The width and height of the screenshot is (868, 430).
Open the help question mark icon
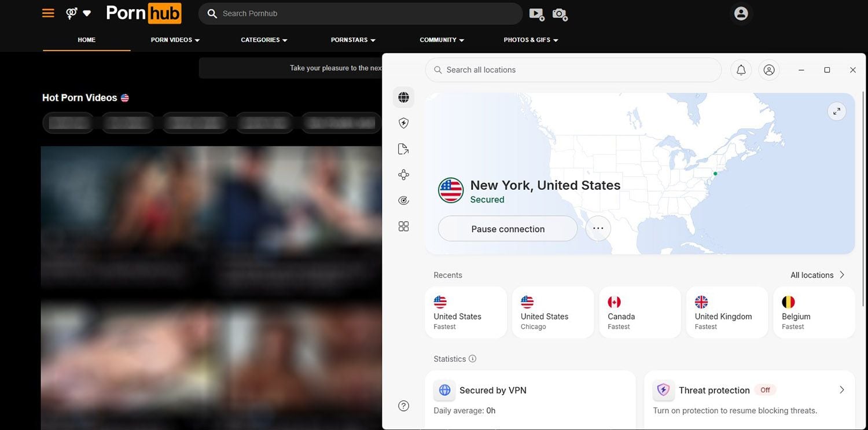click(403, 406)
